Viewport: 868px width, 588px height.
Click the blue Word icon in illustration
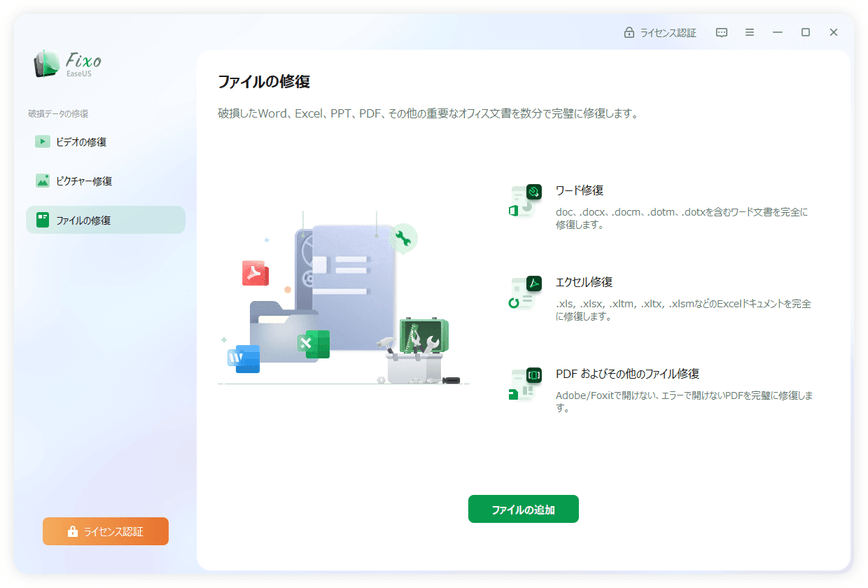tap(243, 358)
